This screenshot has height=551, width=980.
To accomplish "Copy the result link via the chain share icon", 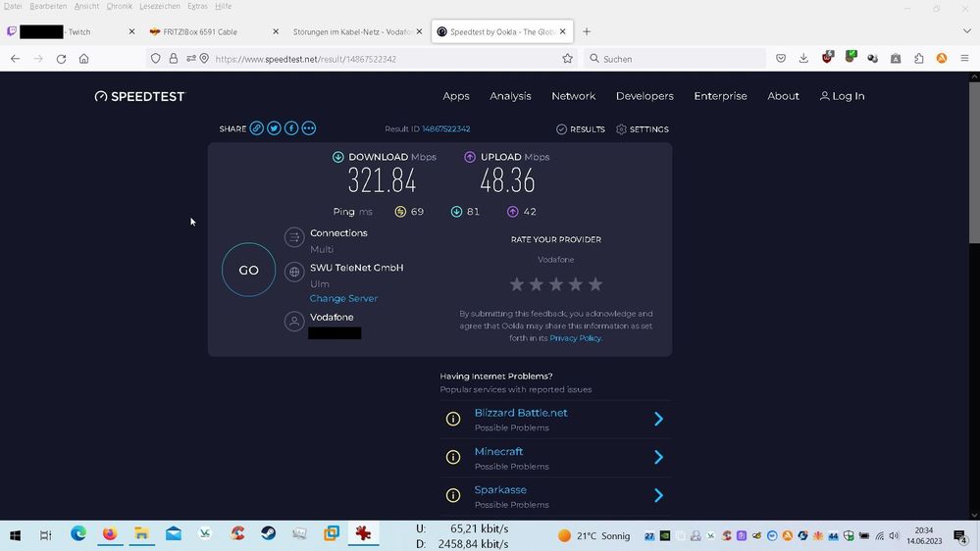I will [x=256, y=128].
